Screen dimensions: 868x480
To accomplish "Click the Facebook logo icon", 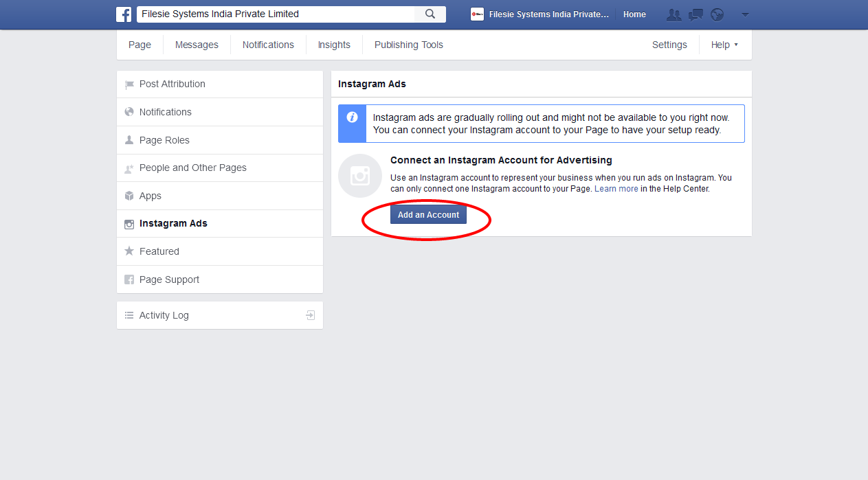I will coord(124,14).
